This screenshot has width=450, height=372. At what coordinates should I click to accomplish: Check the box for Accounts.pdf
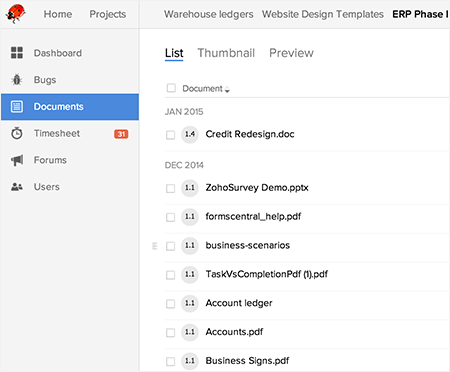[170, 333]
